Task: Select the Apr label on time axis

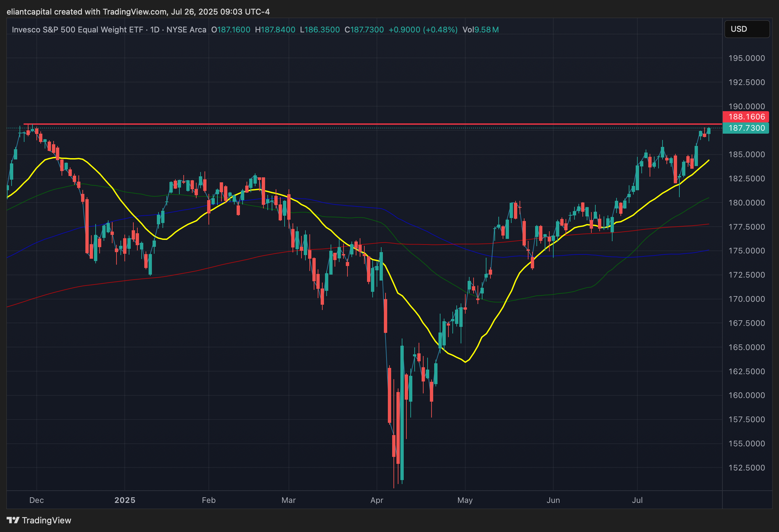Action: click(x=377, y=500)
